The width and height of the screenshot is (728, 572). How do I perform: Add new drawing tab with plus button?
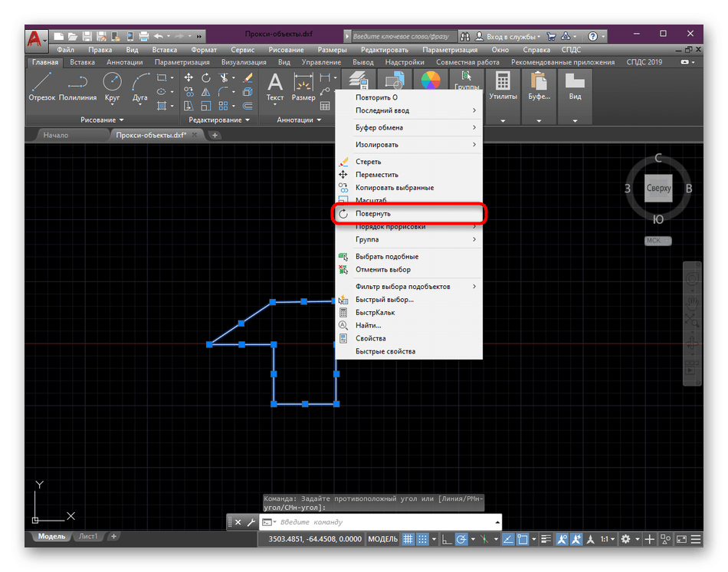point(215,135)
